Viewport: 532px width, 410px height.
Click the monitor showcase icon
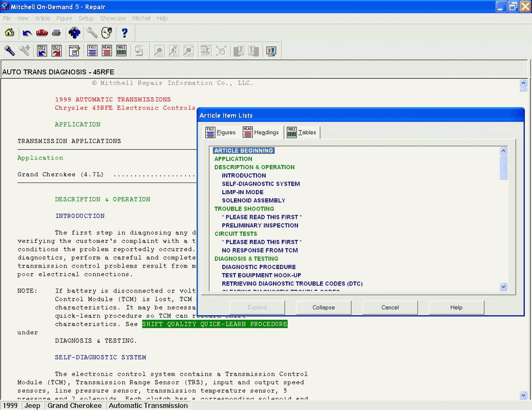pyautogui.click(x=271, y=51)
